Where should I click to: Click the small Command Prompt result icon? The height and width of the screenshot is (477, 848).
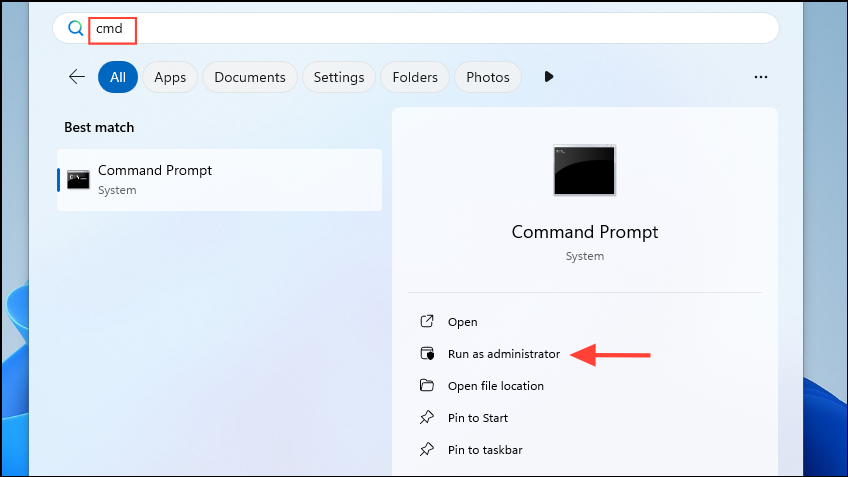78,180
